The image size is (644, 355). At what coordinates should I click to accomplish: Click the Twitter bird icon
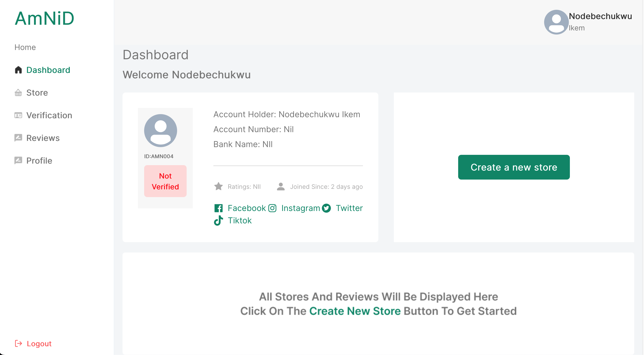point(326,208)
